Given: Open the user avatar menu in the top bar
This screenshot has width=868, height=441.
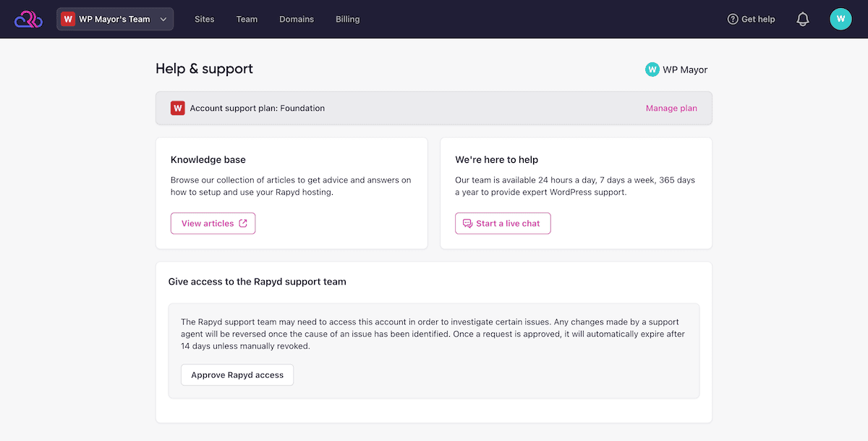Looking at the screenshot, I should 841,20.
